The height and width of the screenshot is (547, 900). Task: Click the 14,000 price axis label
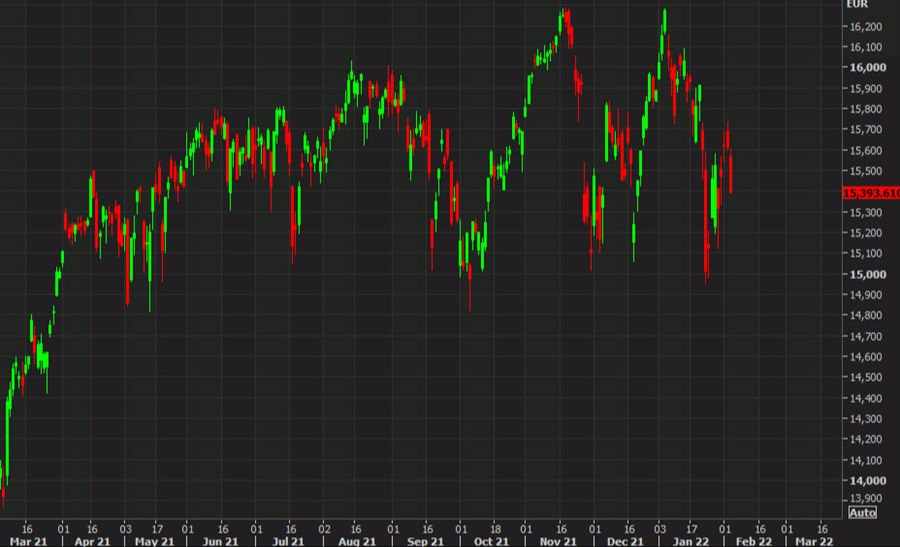pyautogui.click(x=867, y=480)
